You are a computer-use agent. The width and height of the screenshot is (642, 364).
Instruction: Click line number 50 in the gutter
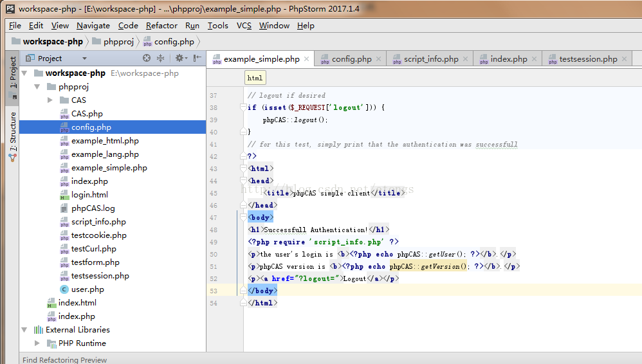pyautogui.click(x=214, y=254)
